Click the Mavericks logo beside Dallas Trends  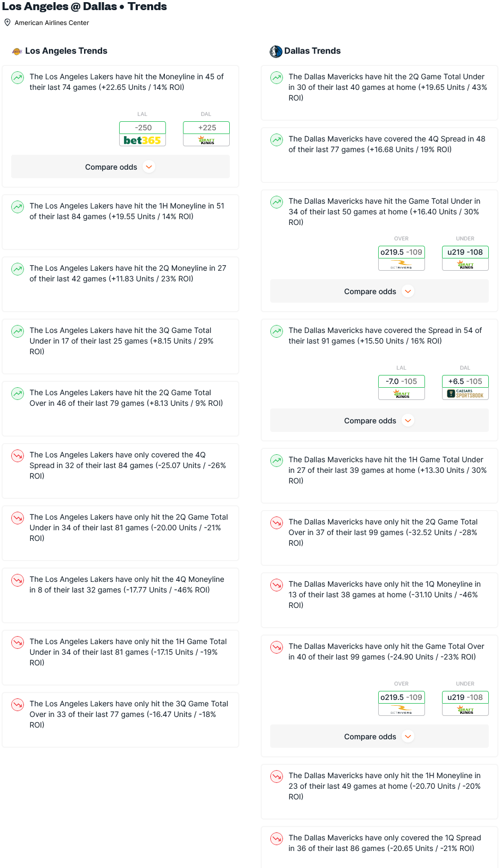pos(276,51)
